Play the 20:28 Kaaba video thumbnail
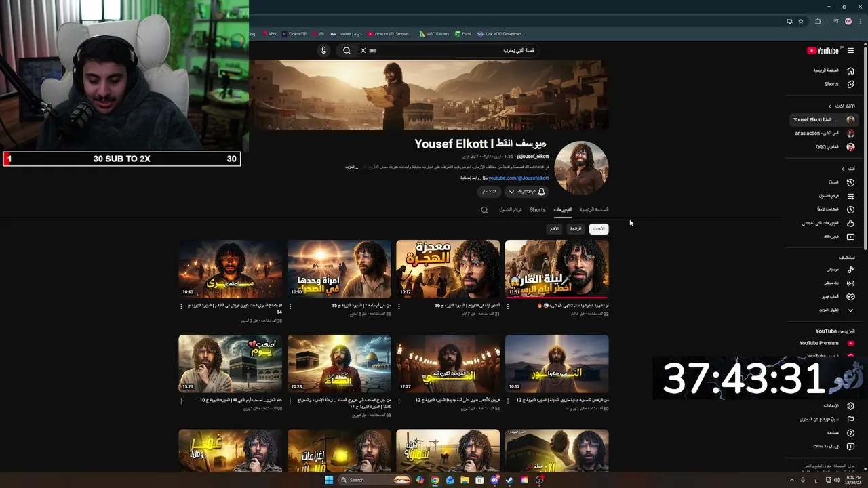 point(339,364)
